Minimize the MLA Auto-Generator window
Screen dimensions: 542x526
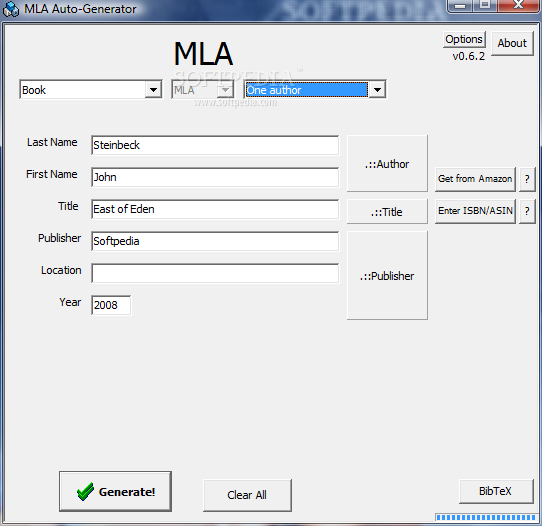coord(460,5)
